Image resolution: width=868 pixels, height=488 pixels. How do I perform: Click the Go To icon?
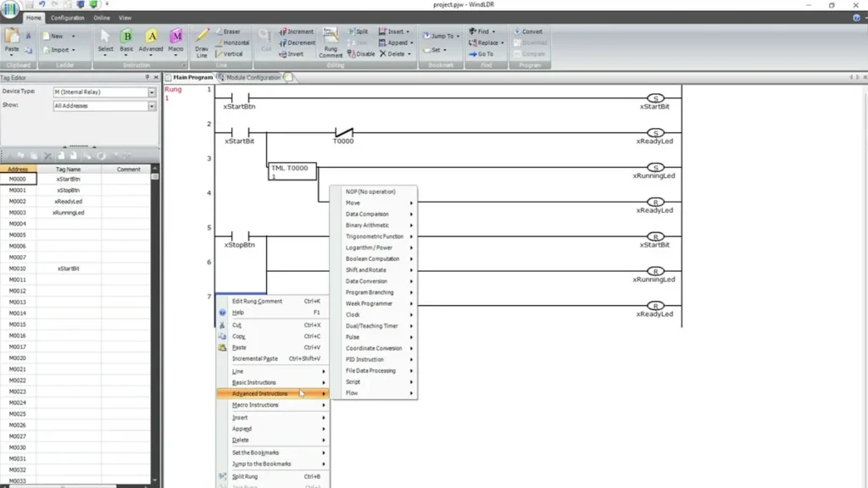[481, 53]
